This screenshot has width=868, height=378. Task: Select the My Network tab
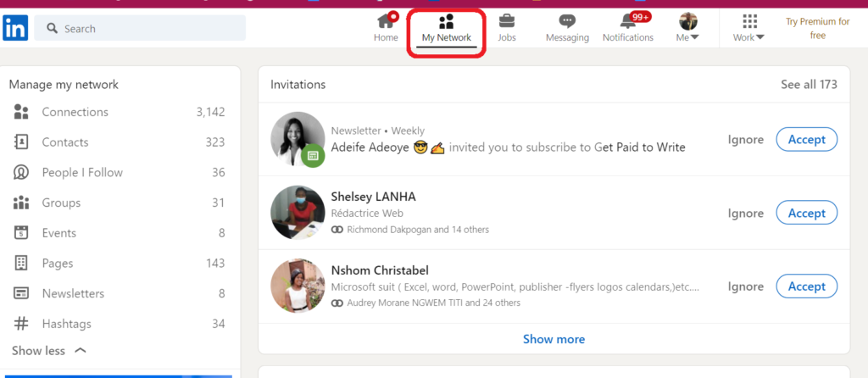click(447, 28)
